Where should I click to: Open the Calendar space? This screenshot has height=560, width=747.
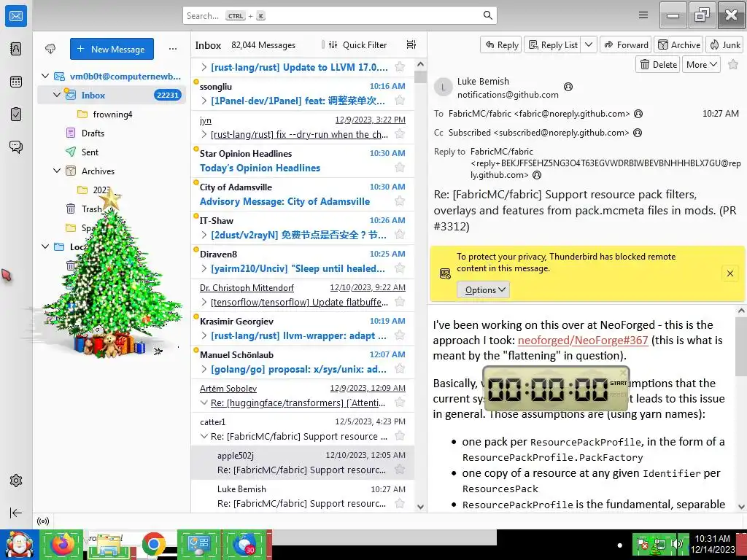point(16,82)
